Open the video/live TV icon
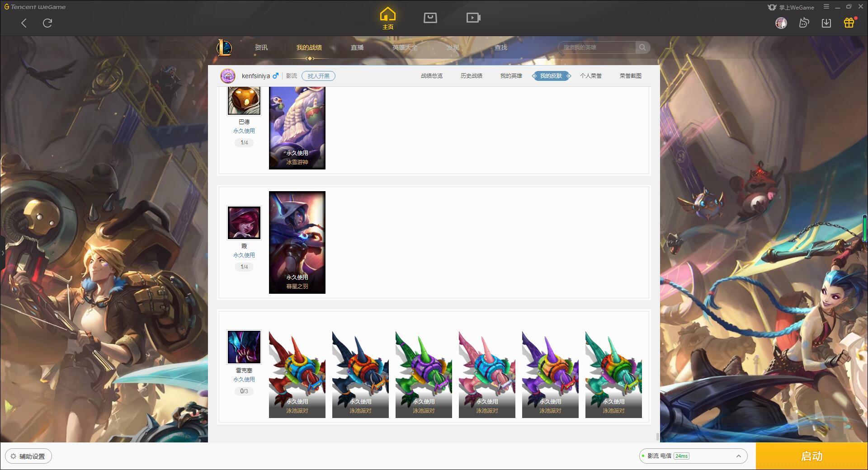Viewport: 868px width, 470px height. (x=473, y=18)
